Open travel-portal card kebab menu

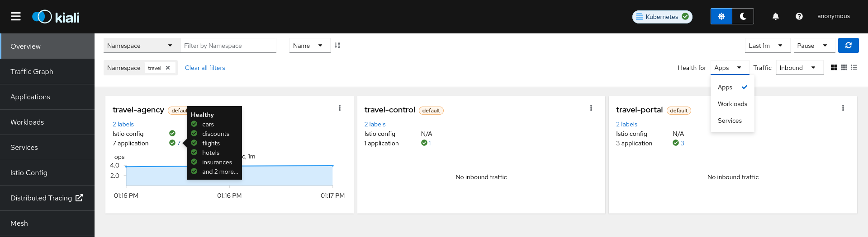tap(843, 108)
